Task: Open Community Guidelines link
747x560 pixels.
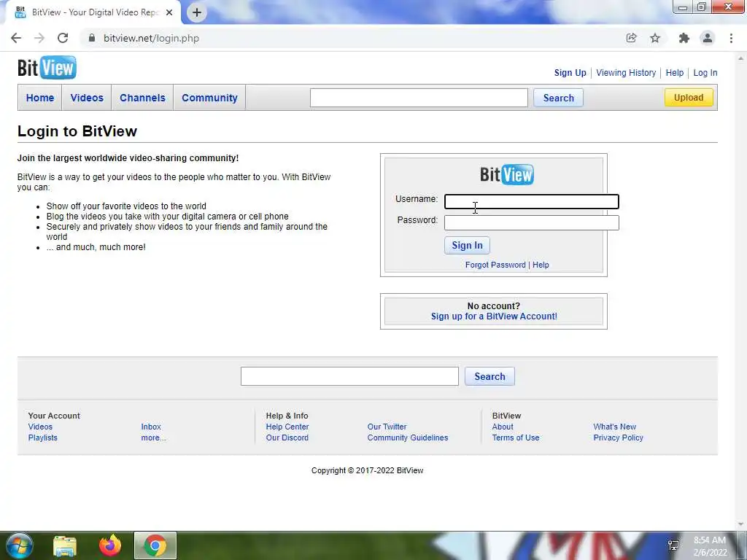Action: pyautogui.click(x=408, y=437)
